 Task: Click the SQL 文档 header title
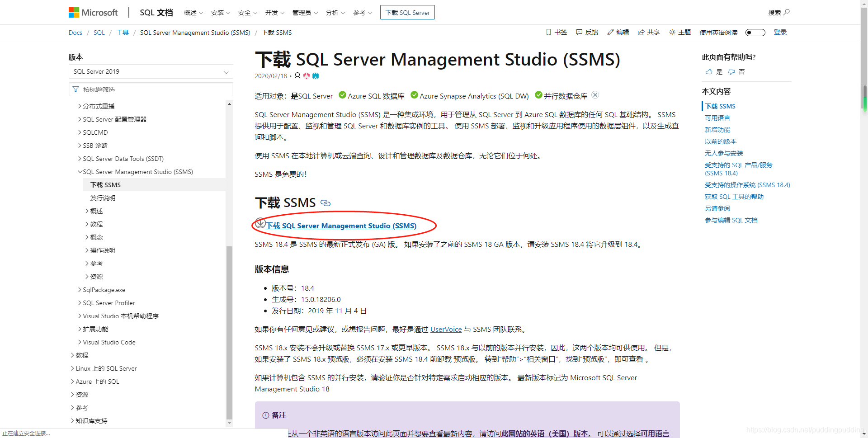pyautogui.click(x=156, y=13)
